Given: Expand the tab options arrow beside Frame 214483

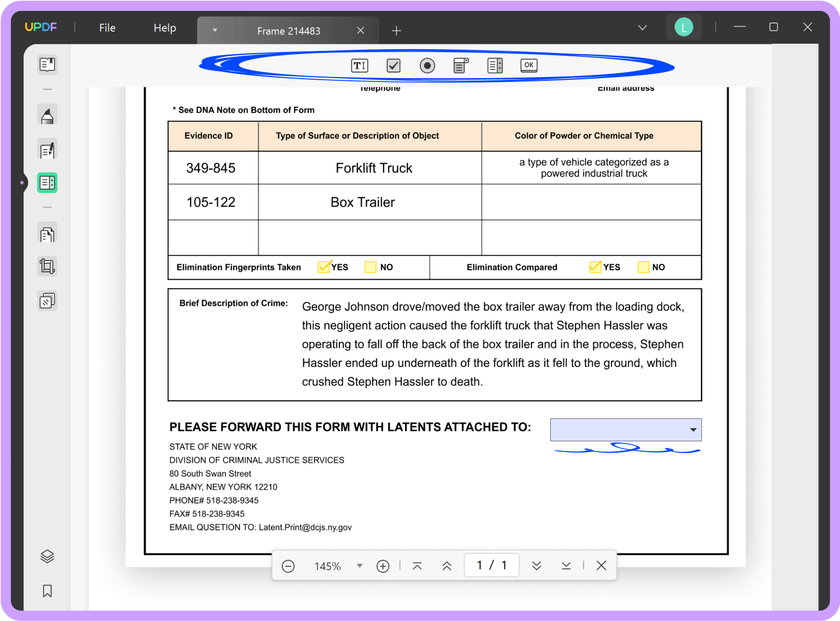Looking at the screenshot, I should point(215,30).
